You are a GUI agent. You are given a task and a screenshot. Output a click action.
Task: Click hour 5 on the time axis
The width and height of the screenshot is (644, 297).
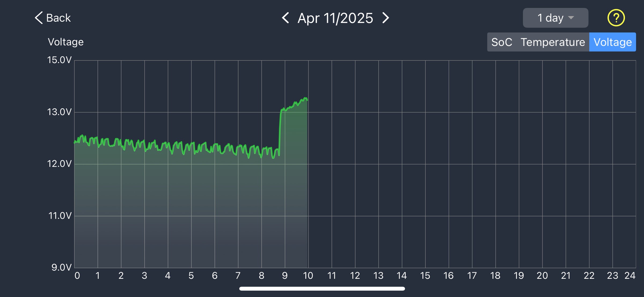pos(191,276)
